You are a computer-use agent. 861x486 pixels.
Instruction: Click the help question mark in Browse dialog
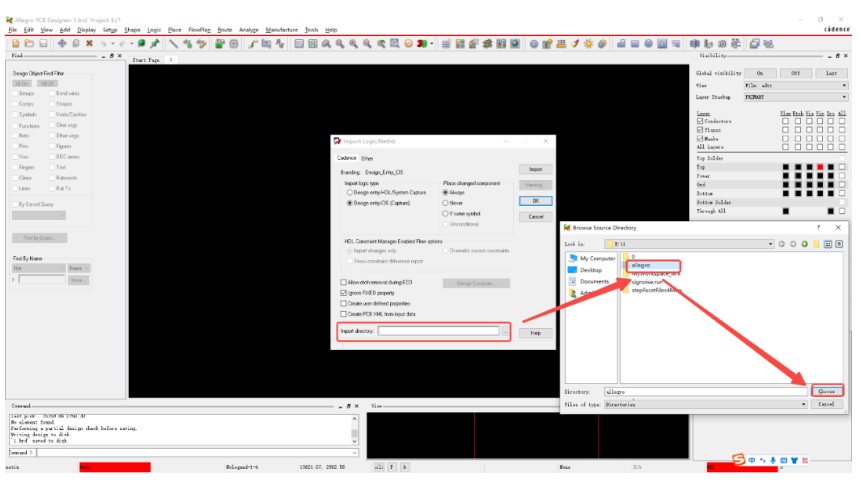(818, 227)
